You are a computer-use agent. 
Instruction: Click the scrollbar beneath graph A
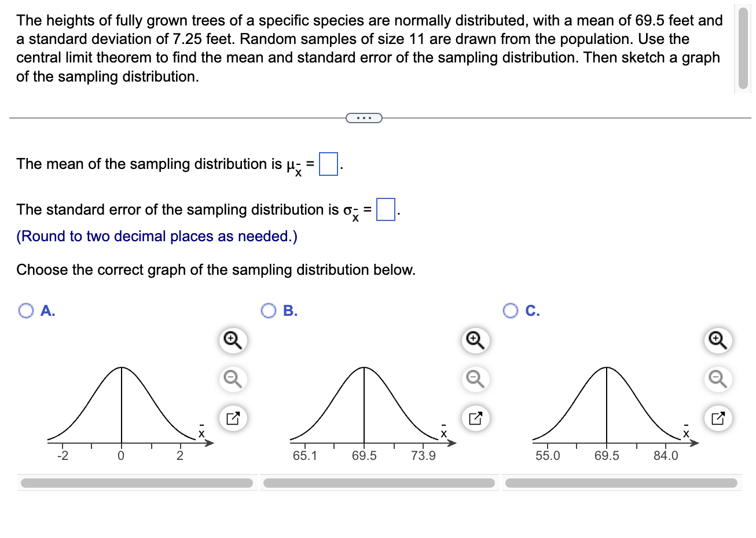coord(136,482)
